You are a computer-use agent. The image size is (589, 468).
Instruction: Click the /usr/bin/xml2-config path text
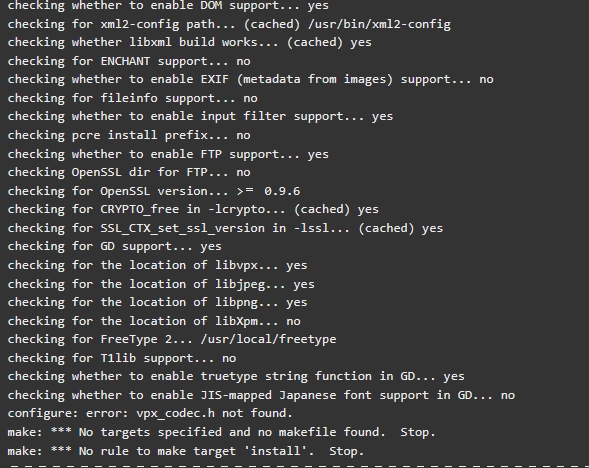(x=379, y=24)
